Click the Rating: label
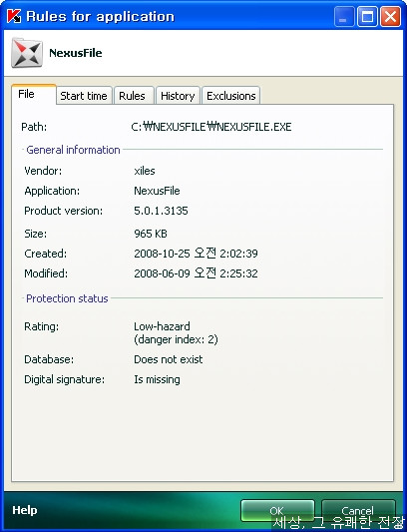Screen dimensions: 407x532 41,326
